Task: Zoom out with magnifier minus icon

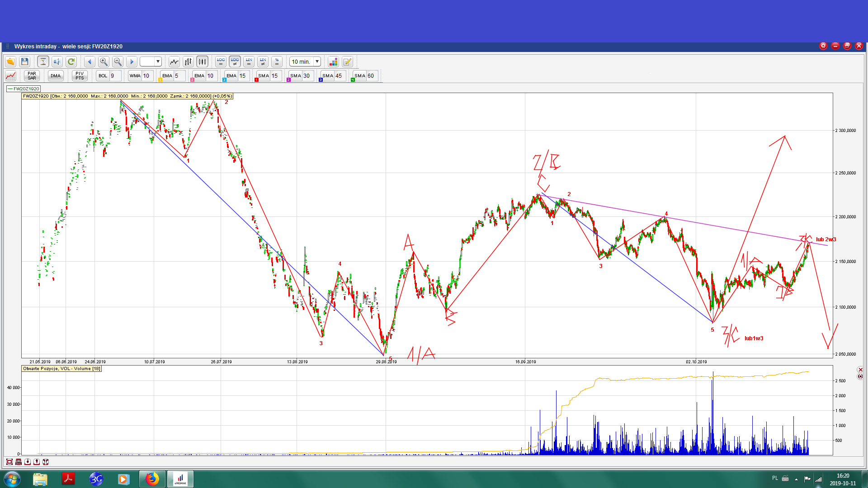Action: 118,61
